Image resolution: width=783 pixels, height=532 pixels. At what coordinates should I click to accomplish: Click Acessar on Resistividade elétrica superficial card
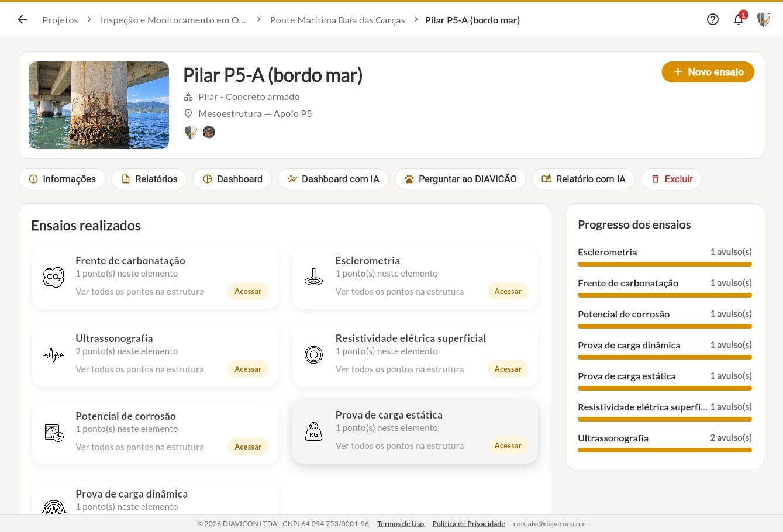tap(508, 369)
